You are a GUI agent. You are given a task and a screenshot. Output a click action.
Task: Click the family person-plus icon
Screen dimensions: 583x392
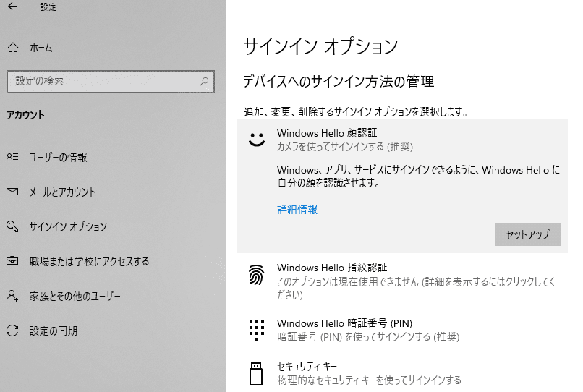(12, 296)
